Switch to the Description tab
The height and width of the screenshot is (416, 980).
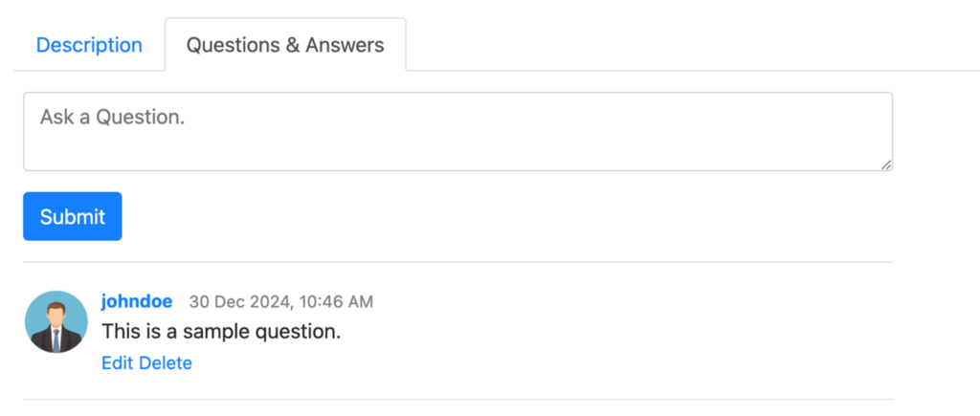(x=89, y=45)
